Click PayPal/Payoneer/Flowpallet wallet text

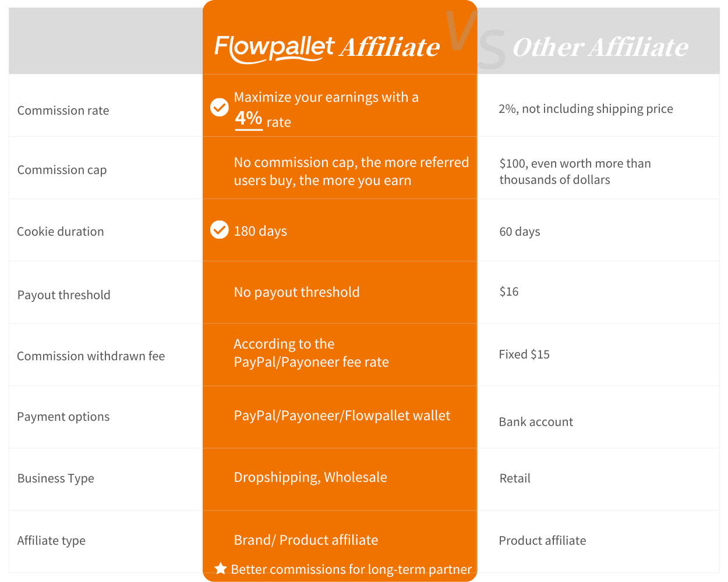[x=342, y=416]
